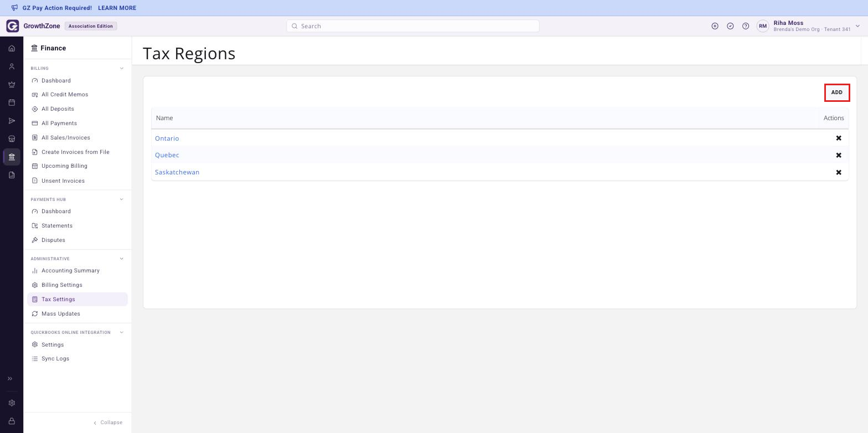868x433 pixels.
Task: Open Create Invoices from File
Action: [x=75, y=152]
